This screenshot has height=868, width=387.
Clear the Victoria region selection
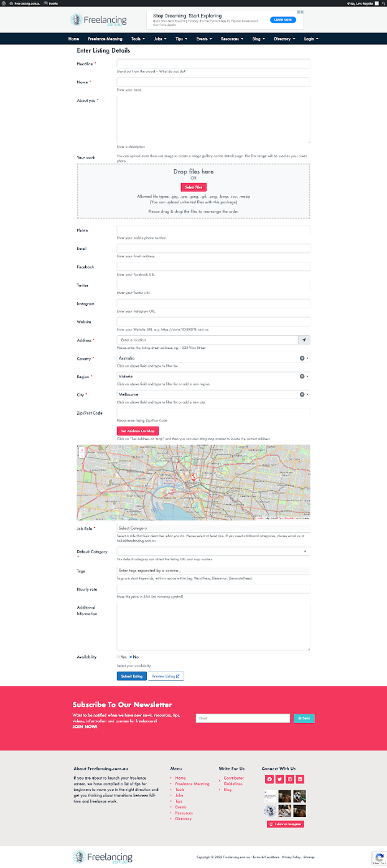[302, 376]
